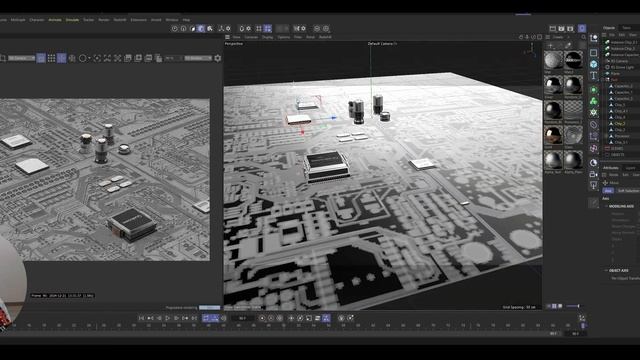
Task: Select the Cube primitive tool
Action: [593, 64]
